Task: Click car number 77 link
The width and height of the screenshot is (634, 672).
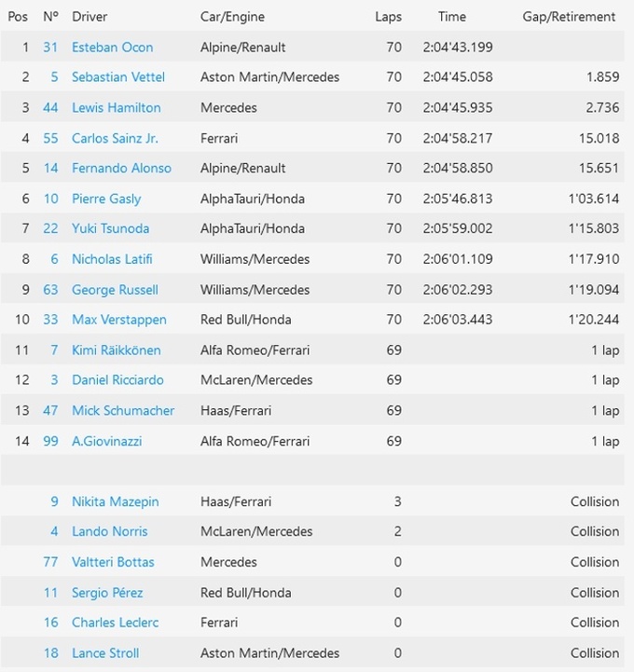Action: (x=50, y=562)
